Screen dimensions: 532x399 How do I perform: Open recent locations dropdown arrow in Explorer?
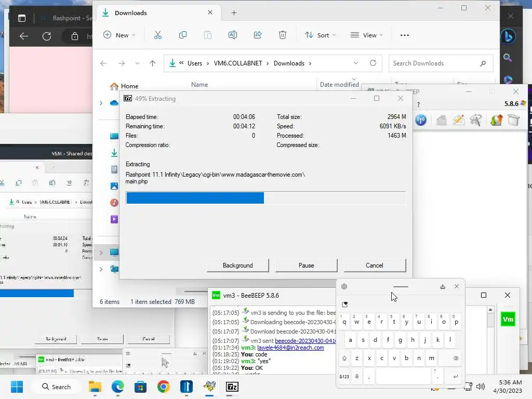click(x=137, y=63)
